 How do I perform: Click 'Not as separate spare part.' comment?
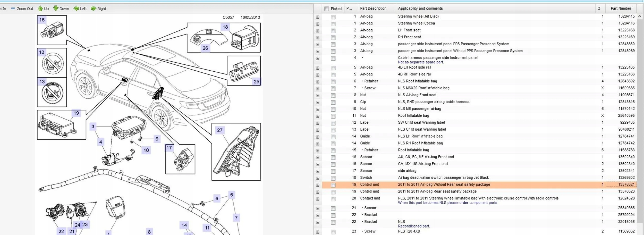coord(421,62)
